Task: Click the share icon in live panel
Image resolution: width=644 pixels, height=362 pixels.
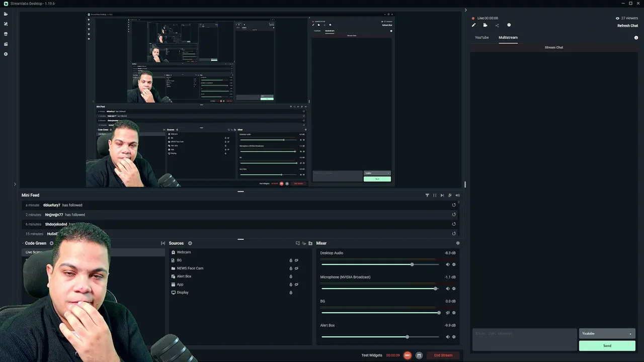Action: coord(497,25)
